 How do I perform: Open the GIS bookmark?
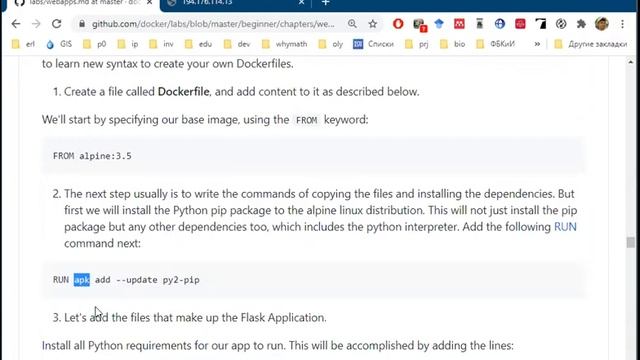[59, 44]
